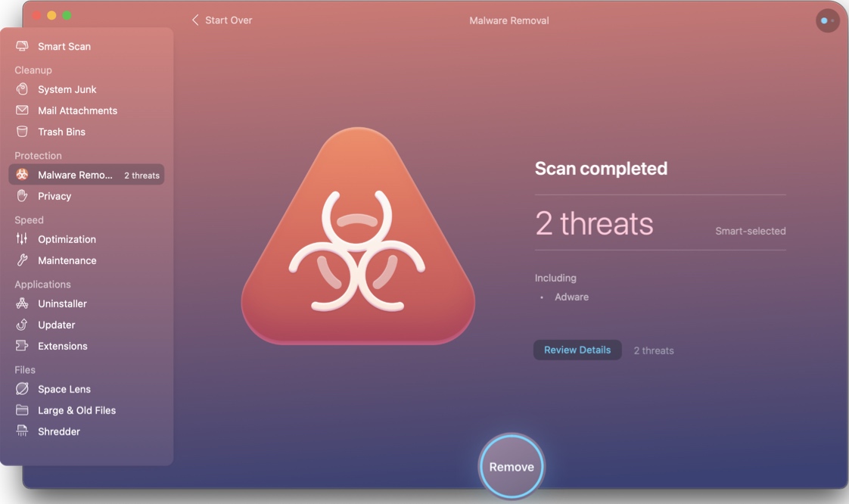849x504 pixels.
Task: Click '2 threats' beside Review Details
Action: (654, 350)
